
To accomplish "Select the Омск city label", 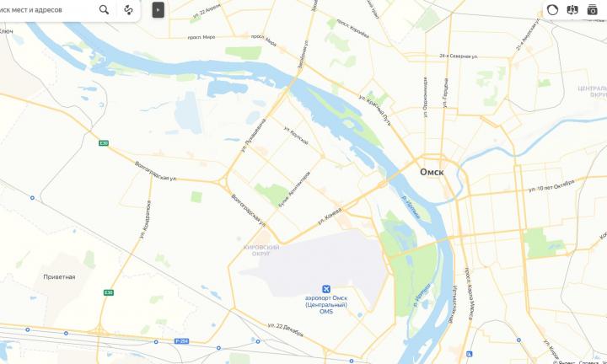I will click(432, 172).
